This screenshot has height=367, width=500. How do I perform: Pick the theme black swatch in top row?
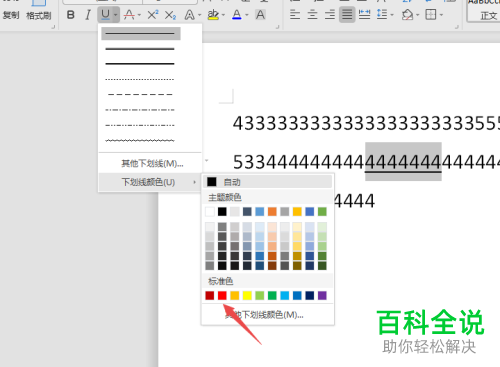222,211
